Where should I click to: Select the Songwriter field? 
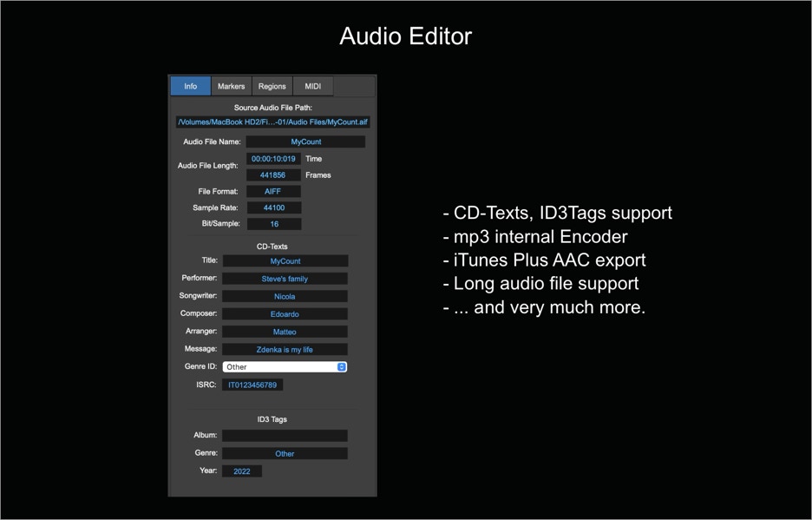[285, 296]
